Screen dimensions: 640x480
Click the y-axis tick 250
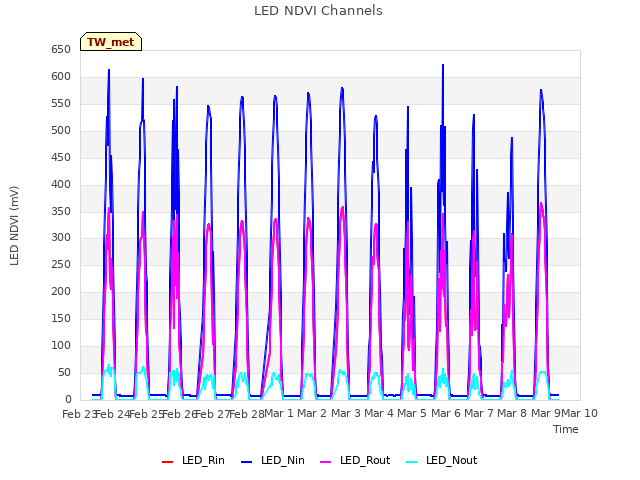point(61,264)
